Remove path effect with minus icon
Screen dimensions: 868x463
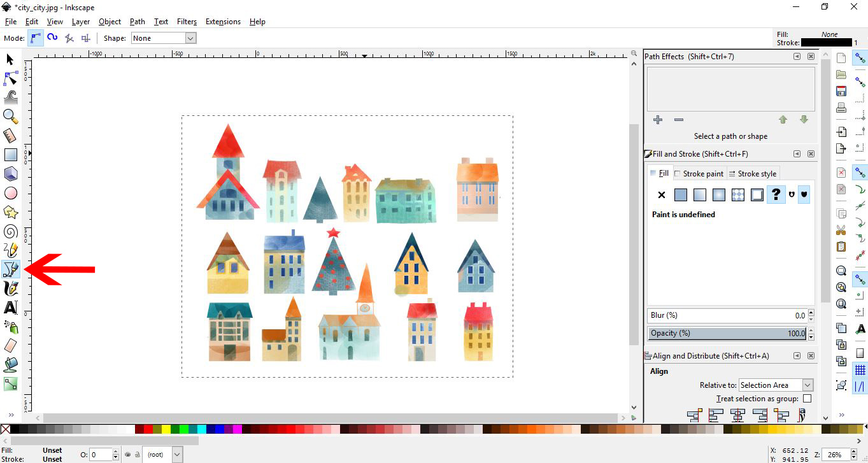click(x=678, y=120)
